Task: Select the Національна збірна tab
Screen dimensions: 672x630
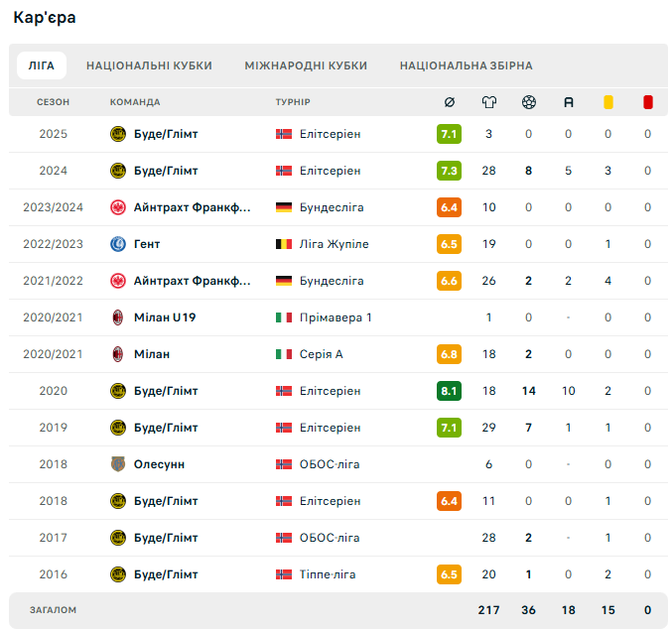Action: (467, 65)
